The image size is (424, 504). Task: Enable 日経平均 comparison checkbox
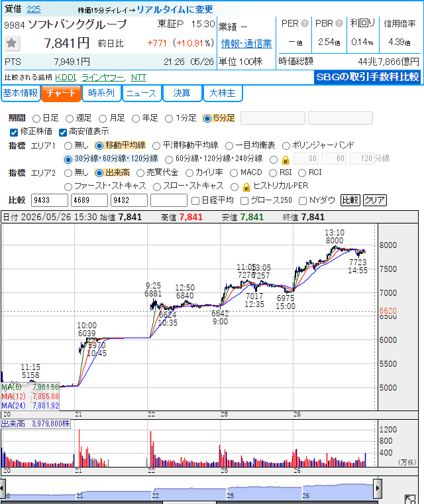(x=195, y=201)
